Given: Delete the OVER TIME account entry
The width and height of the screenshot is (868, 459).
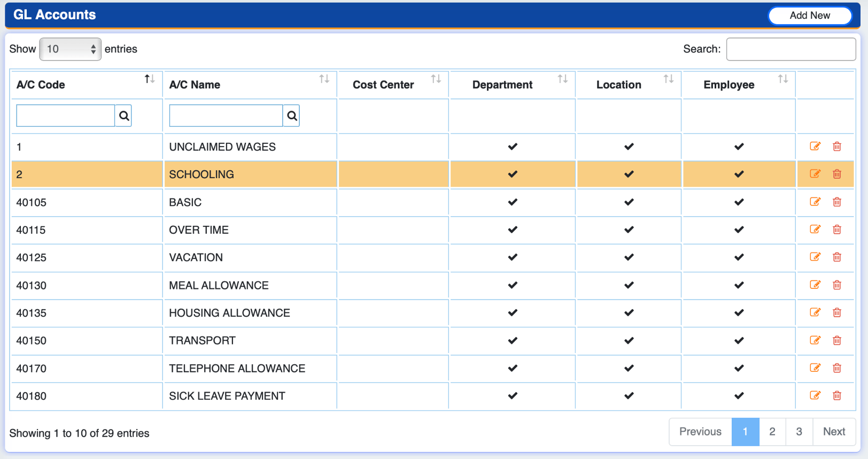Looking at the screenshot, I should (x=837, y=230).
